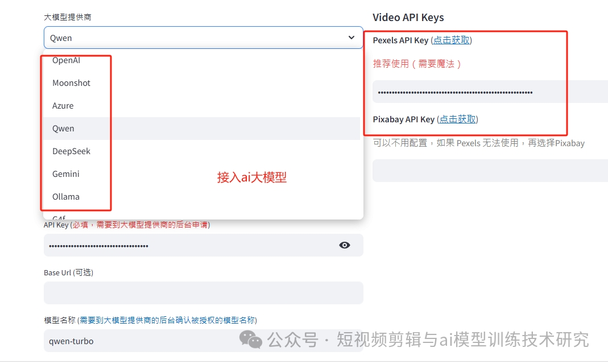Click the Pexels API Key password field
The width and height of the screenshot is (608, 364).
tap(490, 92)
